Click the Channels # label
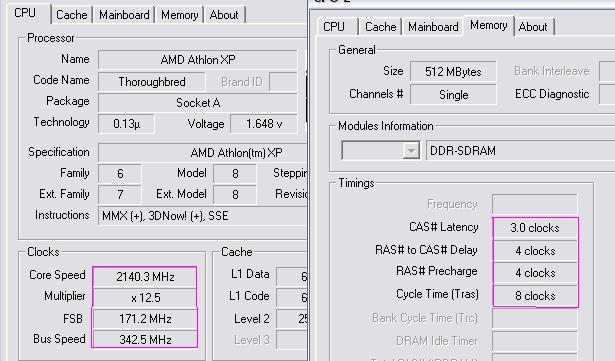615x361 pixels. point(376,94)
